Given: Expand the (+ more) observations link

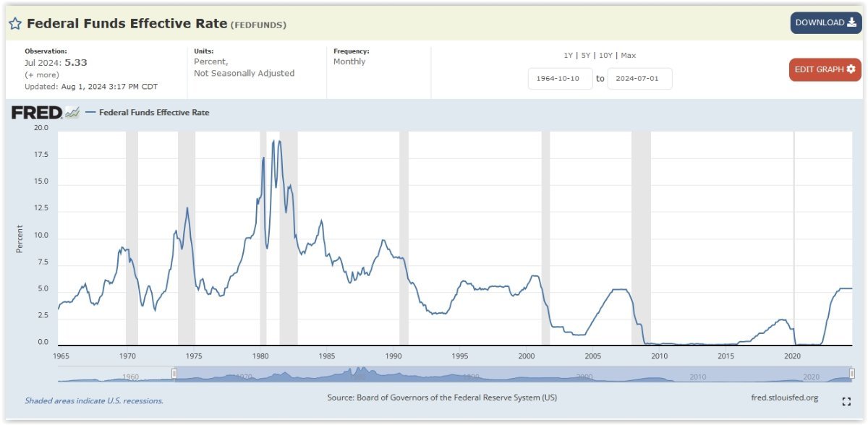Looking at the screenshot, I should (x=42, y=75).
